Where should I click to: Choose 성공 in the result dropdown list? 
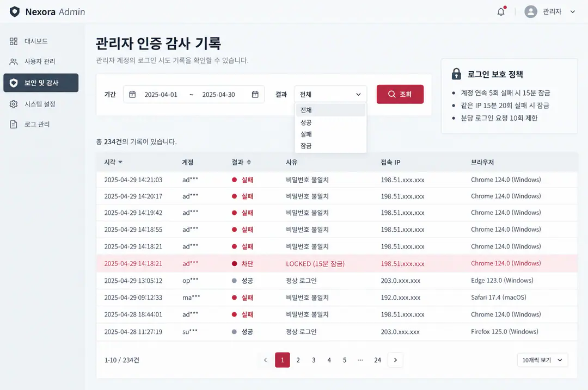pyautogui.click(x=330, y=122)
